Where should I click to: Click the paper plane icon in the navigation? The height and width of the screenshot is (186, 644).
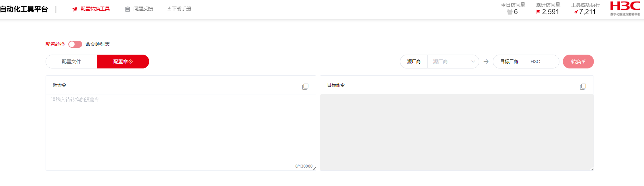click(75, 9)
